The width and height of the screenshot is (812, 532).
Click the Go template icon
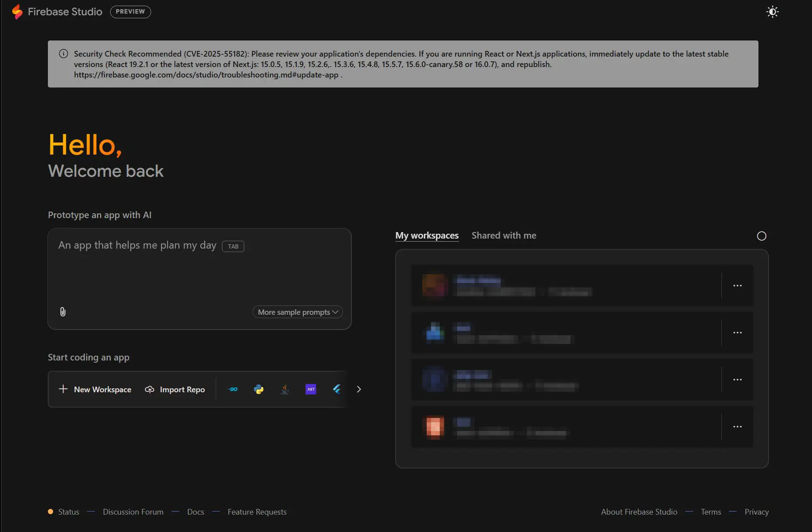pyautogui.click(x=233, y=389)
